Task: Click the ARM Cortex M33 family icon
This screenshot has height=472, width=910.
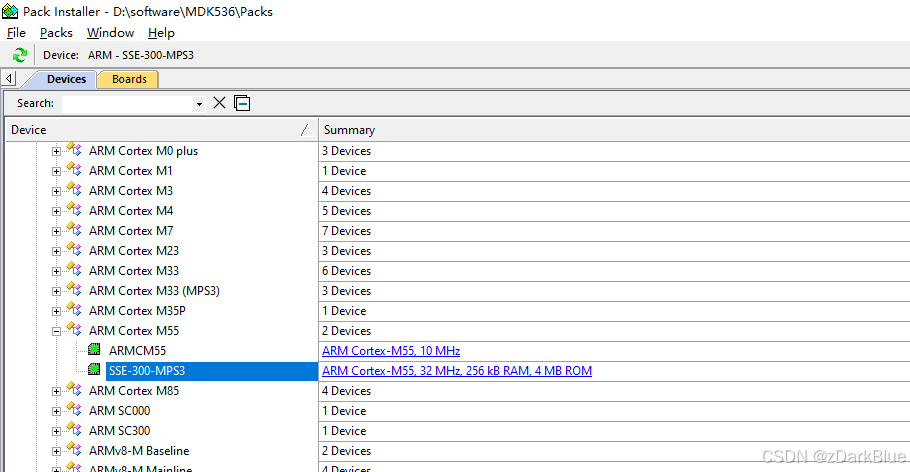Action: 74,269
